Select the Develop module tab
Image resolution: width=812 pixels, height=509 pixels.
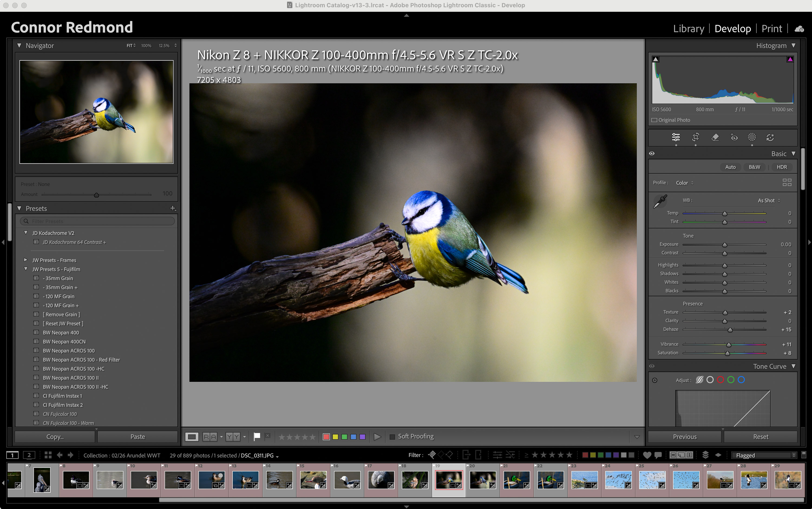(733, 29)
